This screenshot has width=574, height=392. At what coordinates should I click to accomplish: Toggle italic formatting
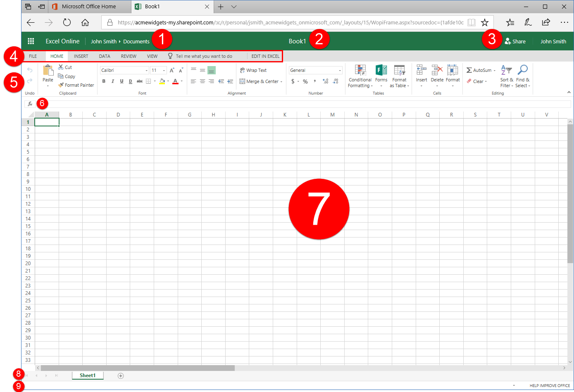112,81
